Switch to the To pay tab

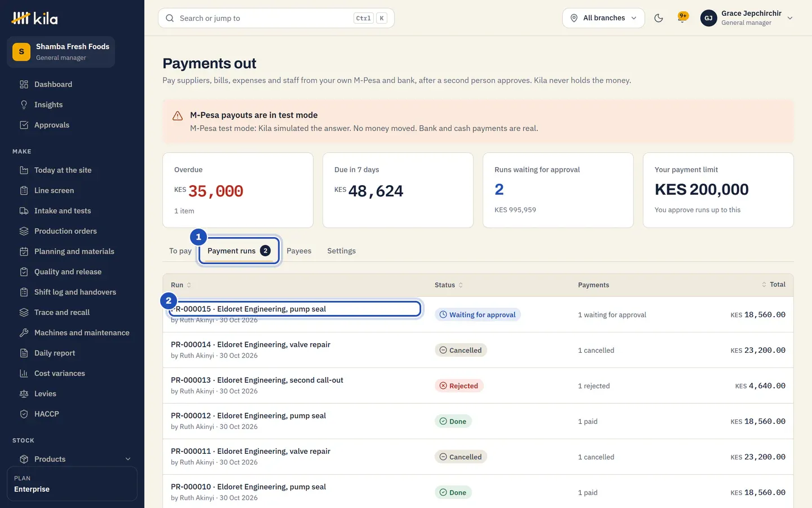pyautogui.click(x=180, y=251)
